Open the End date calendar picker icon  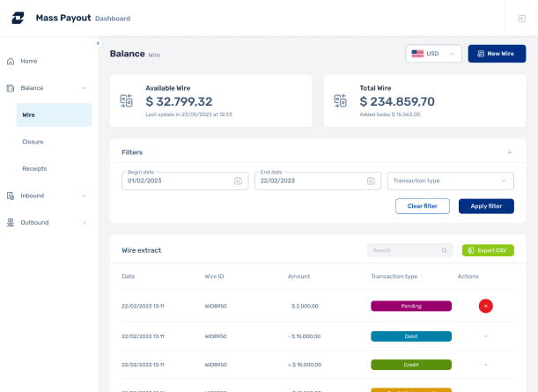[370, 181]
